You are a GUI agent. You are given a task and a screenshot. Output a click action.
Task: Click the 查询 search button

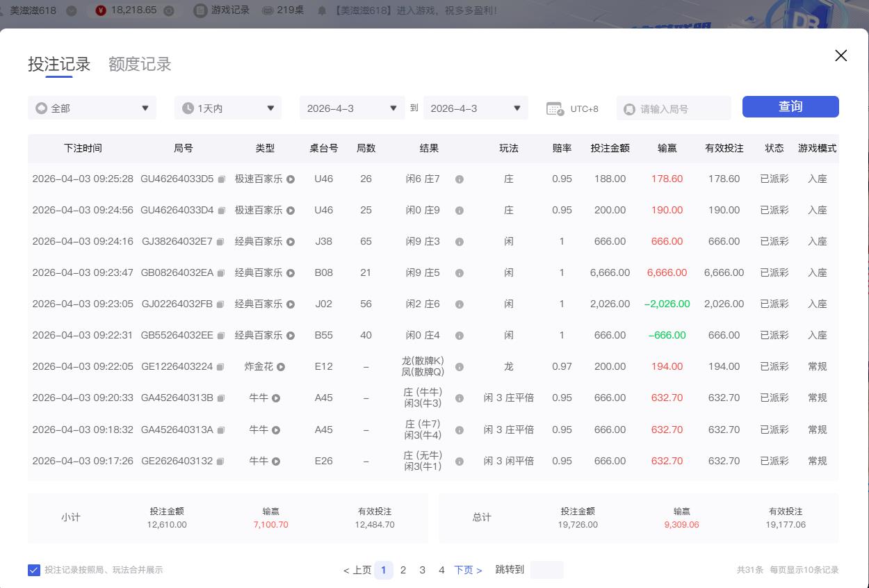click(x=790, y=107)
